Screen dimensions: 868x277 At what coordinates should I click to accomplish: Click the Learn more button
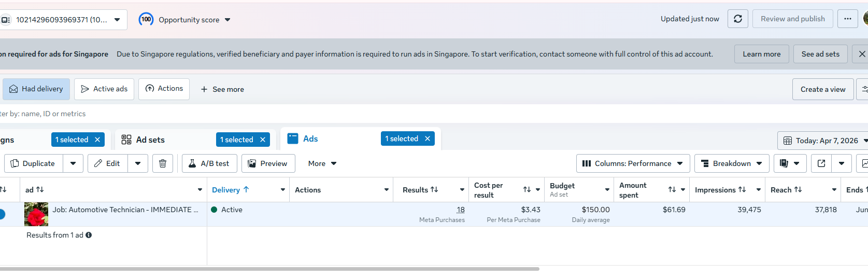[x=761, y=54]
